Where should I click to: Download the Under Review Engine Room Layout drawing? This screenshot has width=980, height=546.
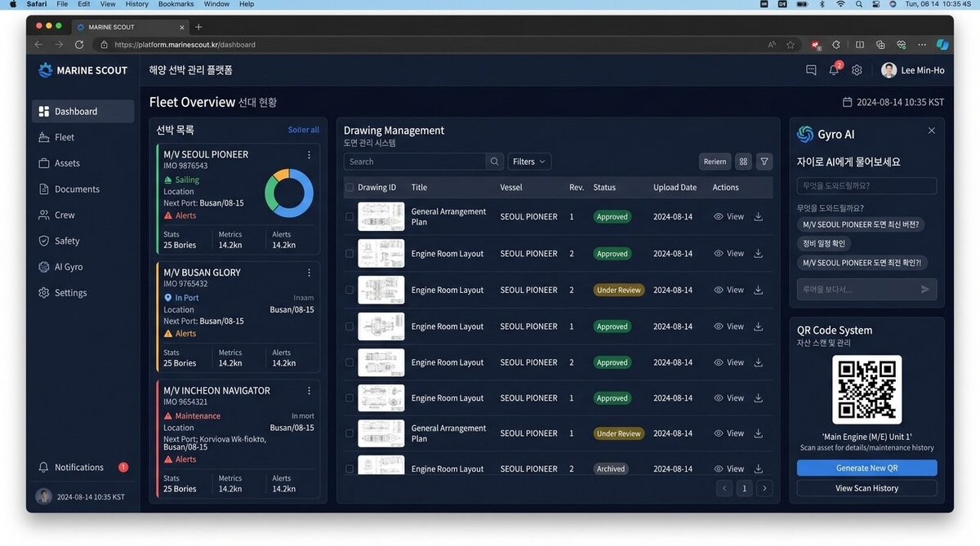pyautogui.click(x=758, y=290)
